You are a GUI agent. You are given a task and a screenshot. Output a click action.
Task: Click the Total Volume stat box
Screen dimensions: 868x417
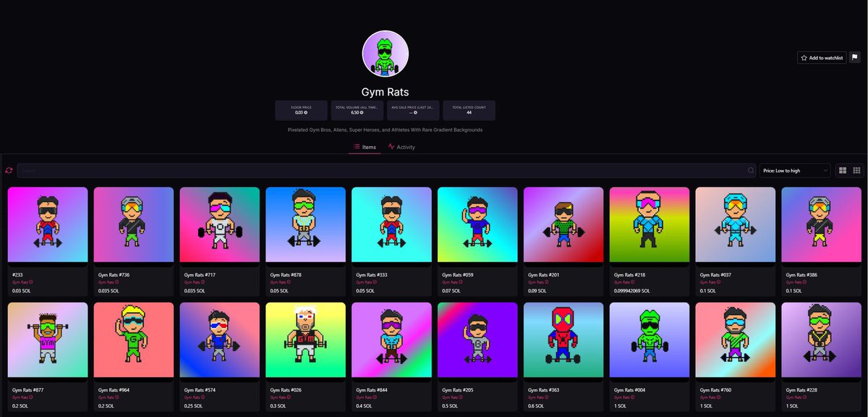(356, 110)
